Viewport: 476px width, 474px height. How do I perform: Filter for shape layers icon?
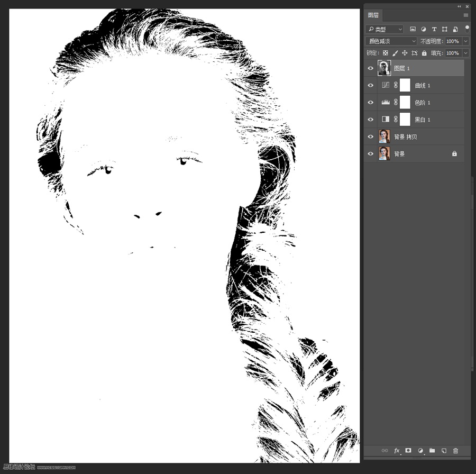(445, 29)
